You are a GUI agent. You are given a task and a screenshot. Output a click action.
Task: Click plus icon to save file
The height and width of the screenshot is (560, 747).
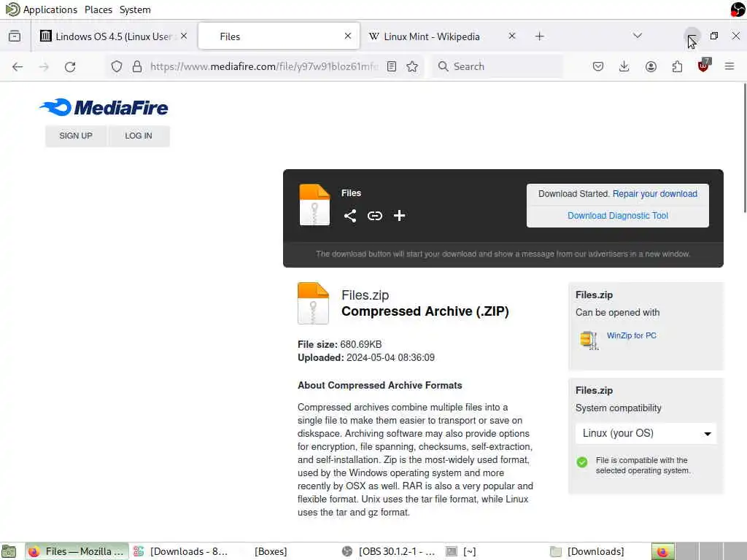399,216
